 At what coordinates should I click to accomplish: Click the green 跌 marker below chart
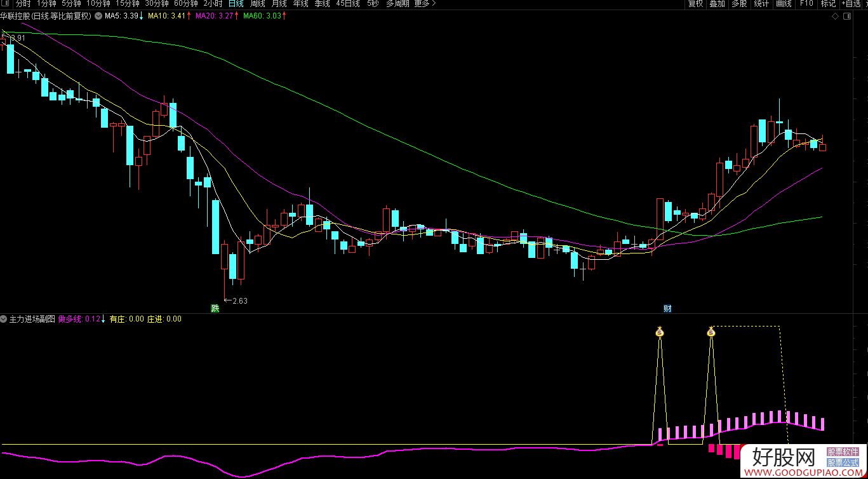point(215,309)
